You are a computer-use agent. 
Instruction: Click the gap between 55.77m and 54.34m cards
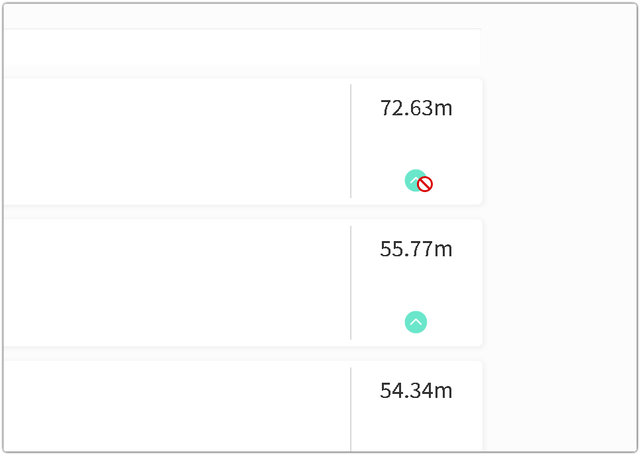click(x=240, y=354)
